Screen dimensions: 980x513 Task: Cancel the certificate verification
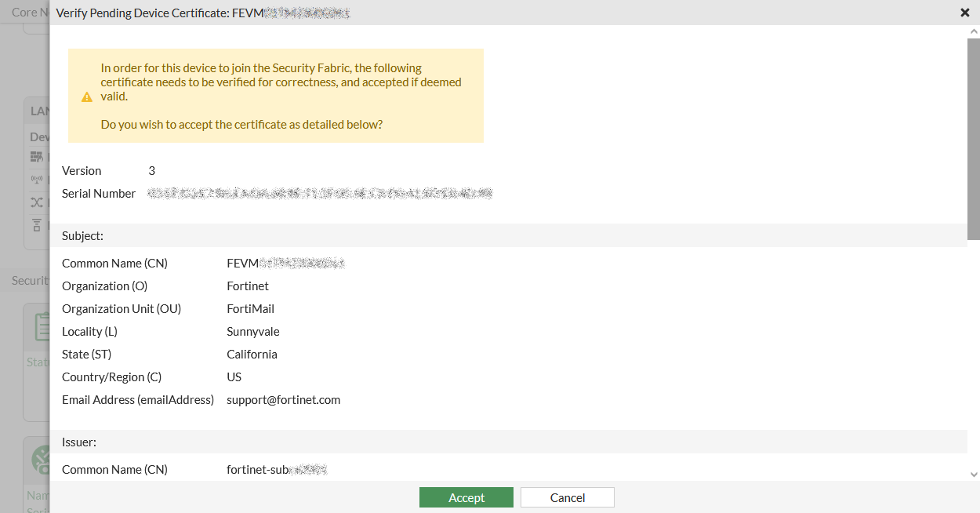pos(567,497)
